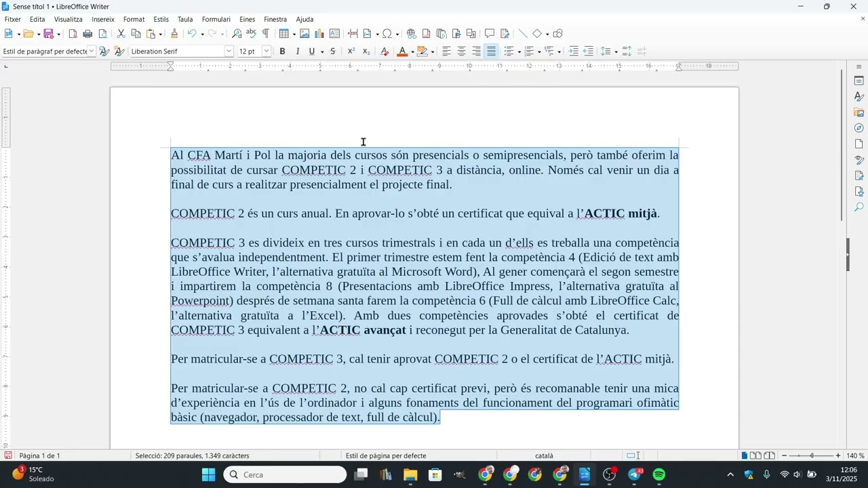Insert an image
Viewport: 868px width, 488px height.
[304, 34]
